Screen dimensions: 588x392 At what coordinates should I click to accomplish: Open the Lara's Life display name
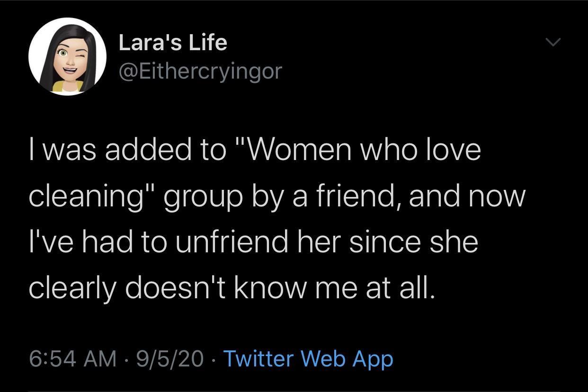pos(173,43)
